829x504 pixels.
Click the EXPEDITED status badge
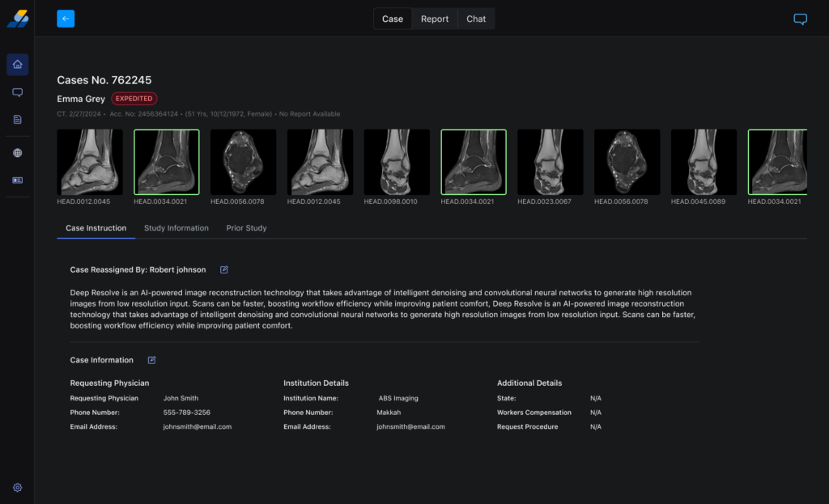pos(134,99)
